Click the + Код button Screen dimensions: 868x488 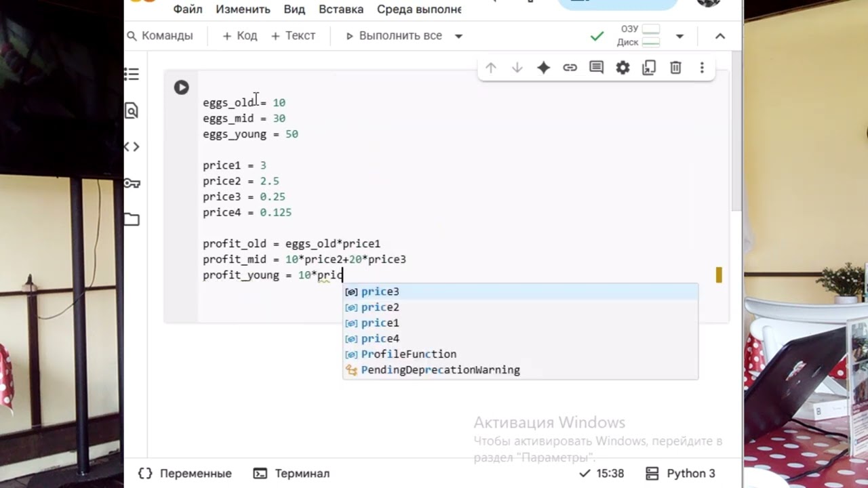pos(240,36)
